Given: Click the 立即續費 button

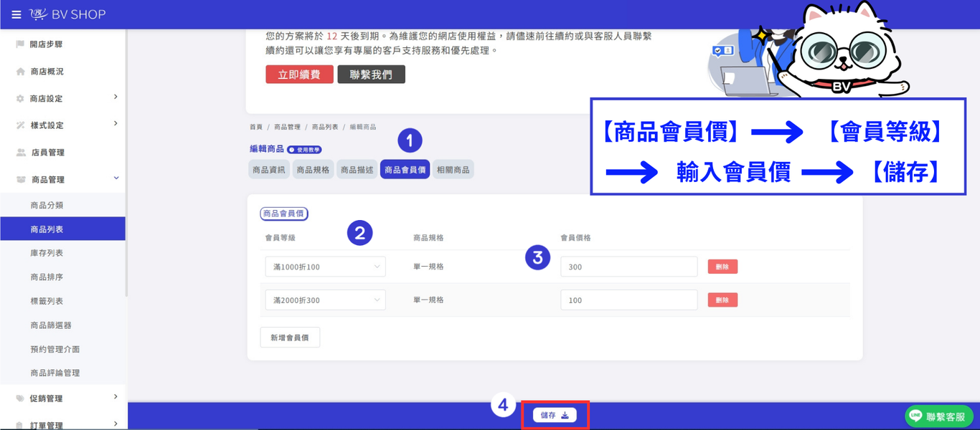Looking at the screenshot, I should coord(299,75).
